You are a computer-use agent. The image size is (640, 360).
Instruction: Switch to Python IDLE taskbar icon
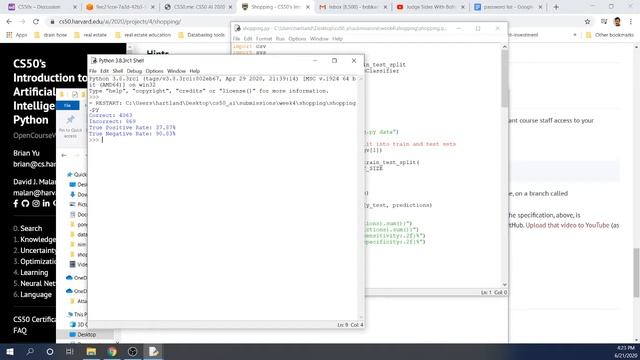153,351
